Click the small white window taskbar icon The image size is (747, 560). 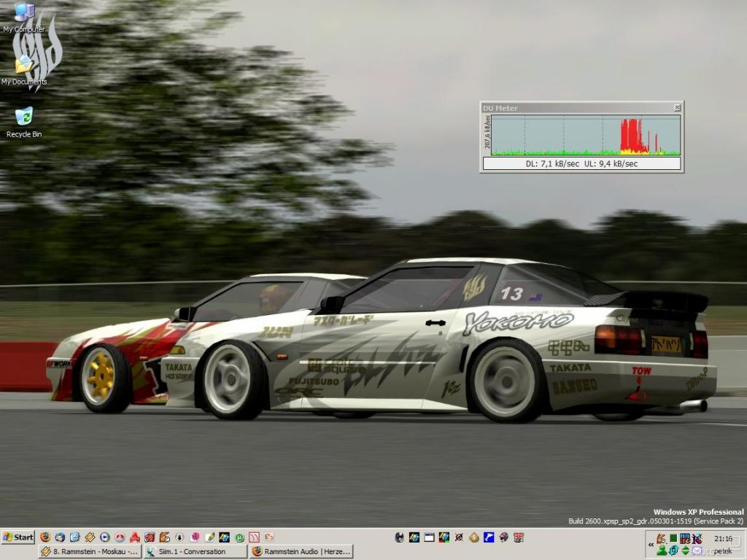[x=429, y=537]
